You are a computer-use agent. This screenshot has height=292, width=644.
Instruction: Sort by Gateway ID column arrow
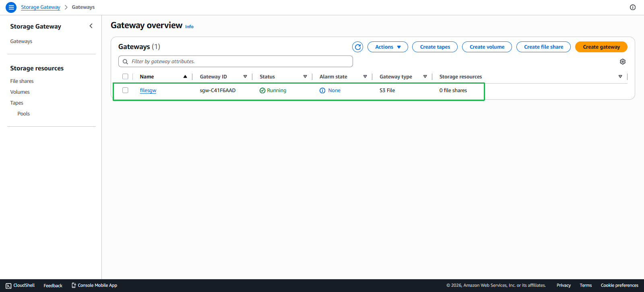[245, 76]
